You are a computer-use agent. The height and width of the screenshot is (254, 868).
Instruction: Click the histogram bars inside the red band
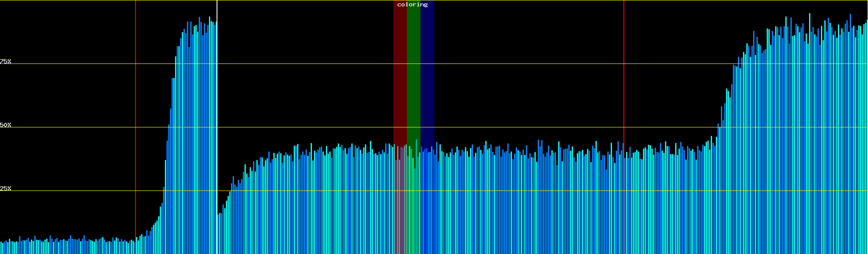click(x=400, y=203)
